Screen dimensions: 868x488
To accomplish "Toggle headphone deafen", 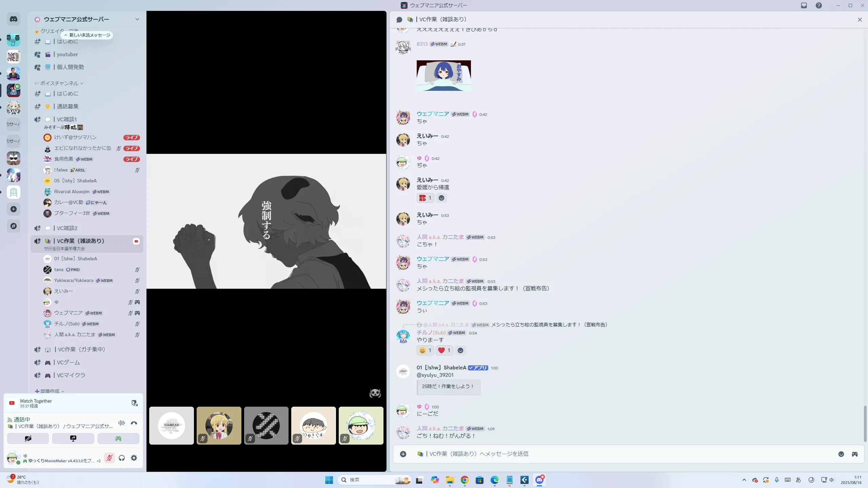I will (x=122, y=458).
